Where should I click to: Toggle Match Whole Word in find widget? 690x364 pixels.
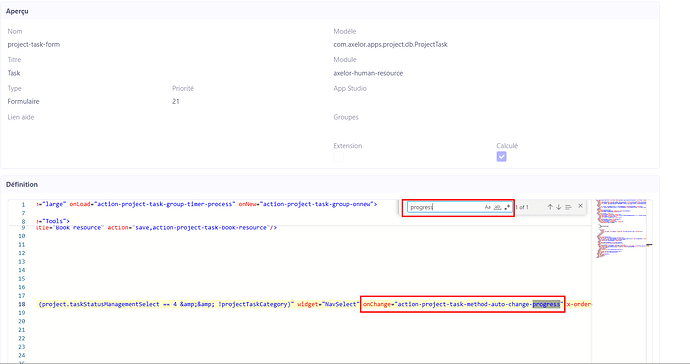click(497, 207)
